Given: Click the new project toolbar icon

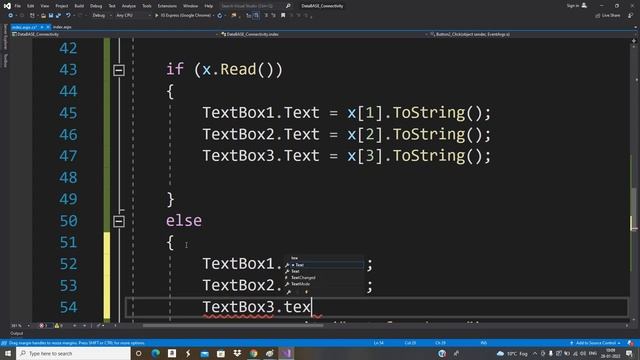Looking at the screenshot, I should coord(32,16).
